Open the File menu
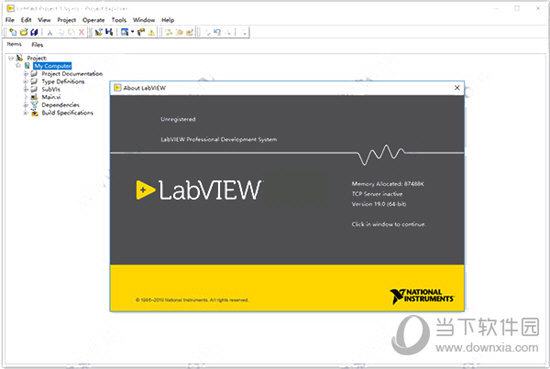The width and height of the screenshot is (550, 369). (10, 20)
